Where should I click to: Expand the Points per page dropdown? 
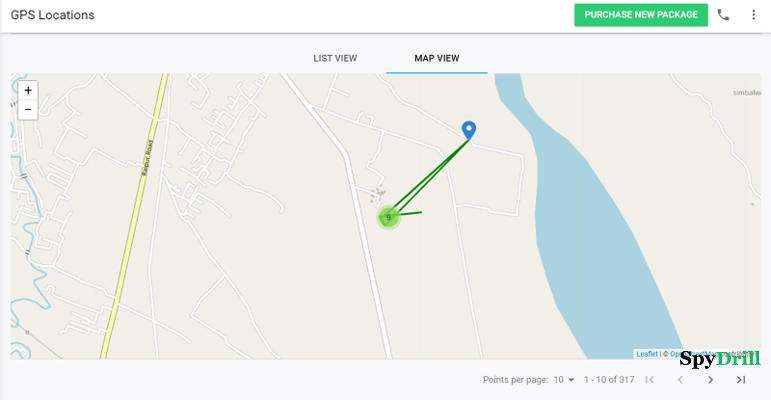(x=565, y=380)
